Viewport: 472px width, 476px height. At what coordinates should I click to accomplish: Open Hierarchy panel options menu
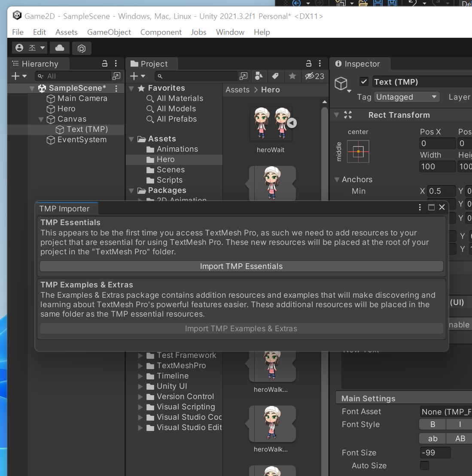click(116, 64)
